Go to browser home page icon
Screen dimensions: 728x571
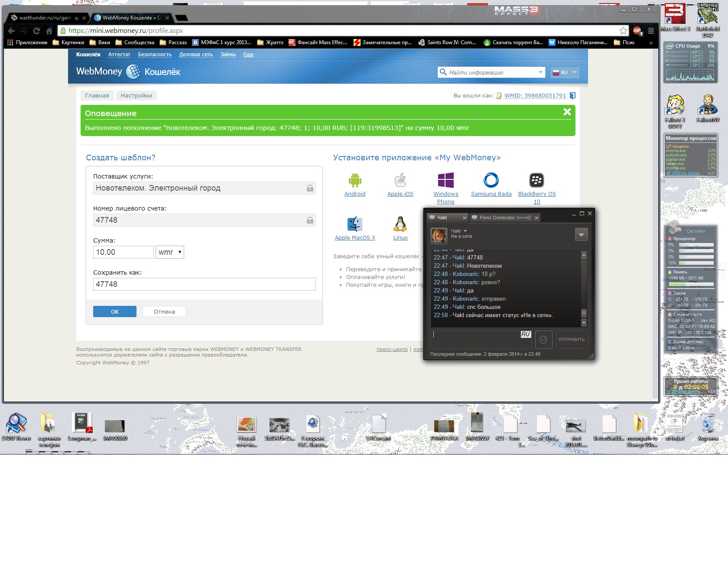[x=49, y=31]
